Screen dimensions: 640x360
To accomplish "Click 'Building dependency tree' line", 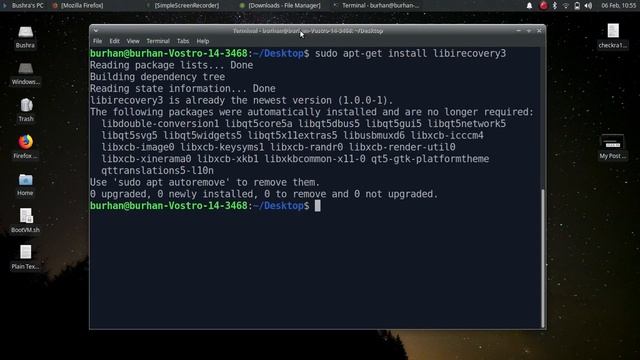I will 157,77.
